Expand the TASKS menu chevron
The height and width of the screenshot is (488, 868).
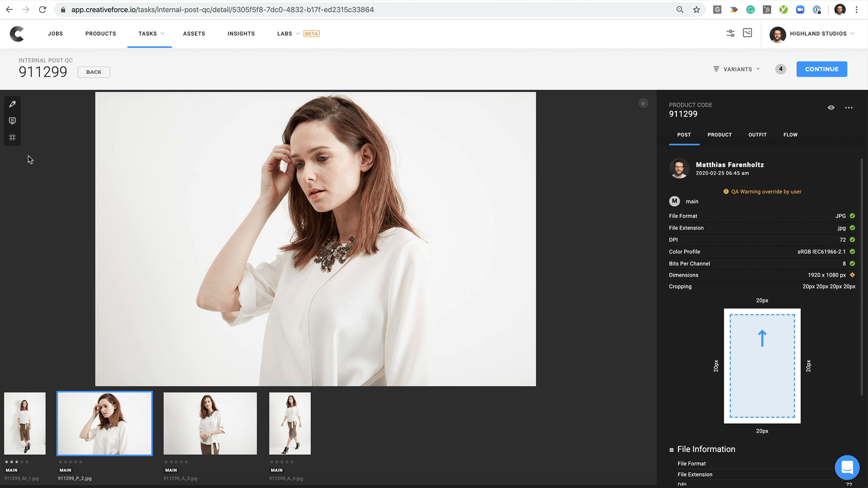pos(163,34)
